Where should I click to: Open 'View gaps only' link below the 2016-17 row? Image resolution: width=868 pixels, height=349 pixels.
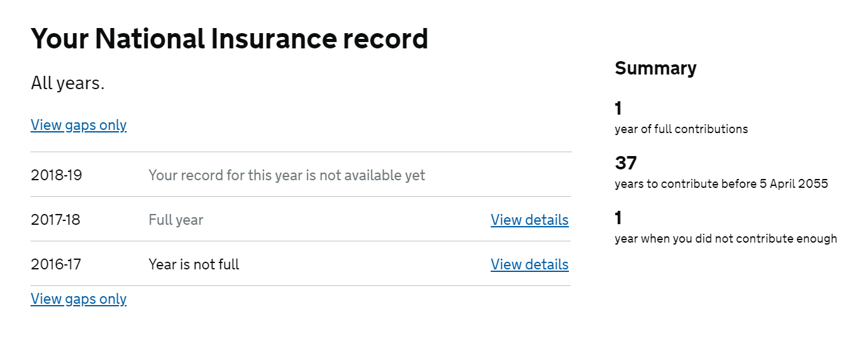[x=78, y=299]
